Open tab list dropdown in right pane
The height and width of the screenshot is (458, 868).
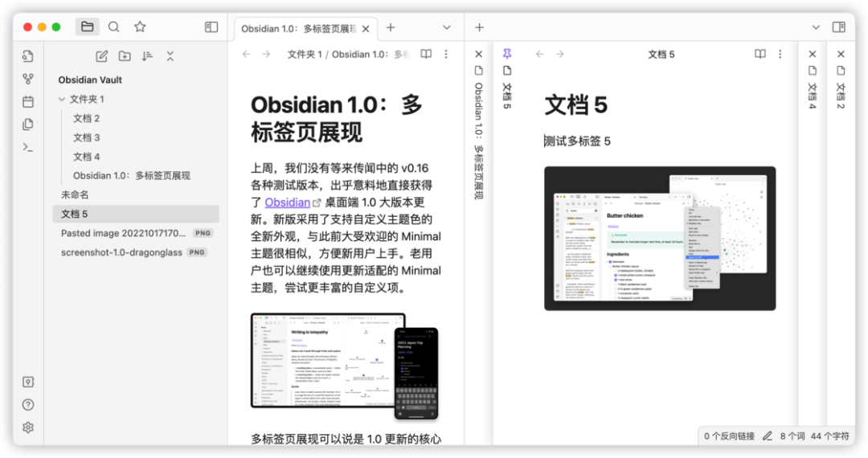coord(816,27)
